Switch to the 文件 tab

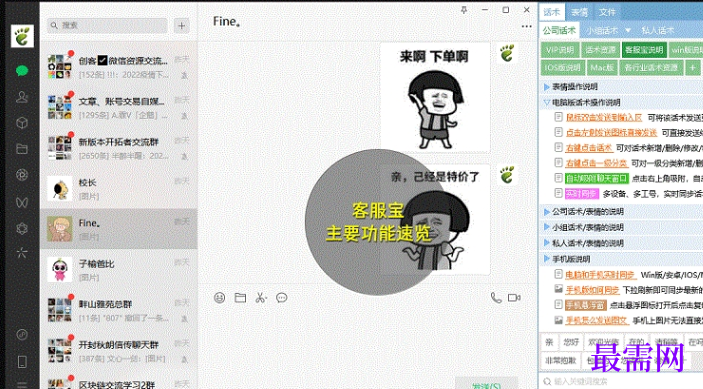click(607, 12)
